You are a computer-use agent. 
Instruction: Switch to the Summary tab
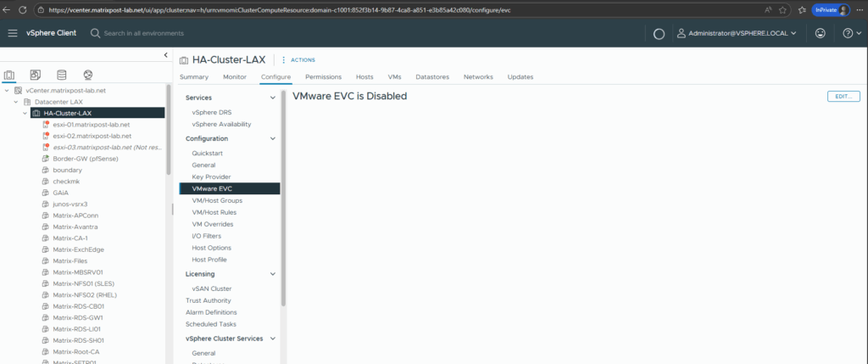194,77
